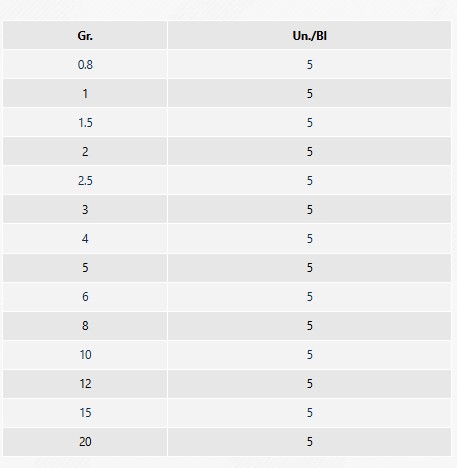Click the 20 gram cell
Screen dimensions: 457x468
click(85, 441)
